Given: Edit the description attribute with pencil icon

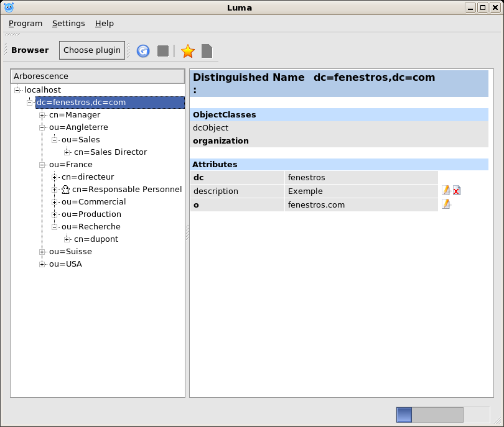Looking at the screenshot, I should point(446,191).
